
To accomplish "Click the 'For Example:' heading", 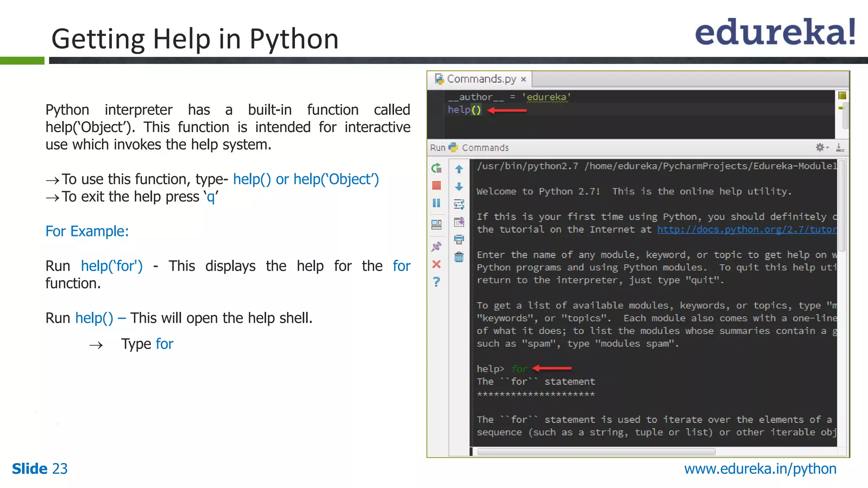I will [x=87, y=231].
